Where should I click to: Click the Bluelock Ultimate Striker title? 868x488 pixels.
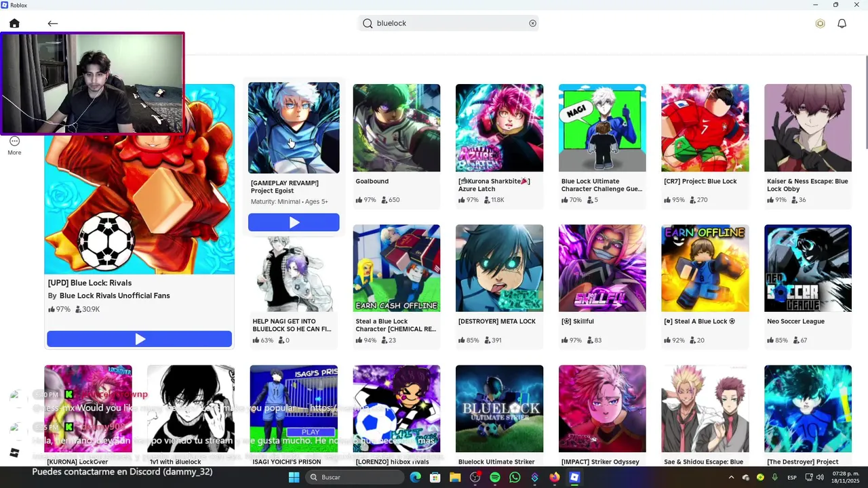pyautogui.click(x=496, y=462)
